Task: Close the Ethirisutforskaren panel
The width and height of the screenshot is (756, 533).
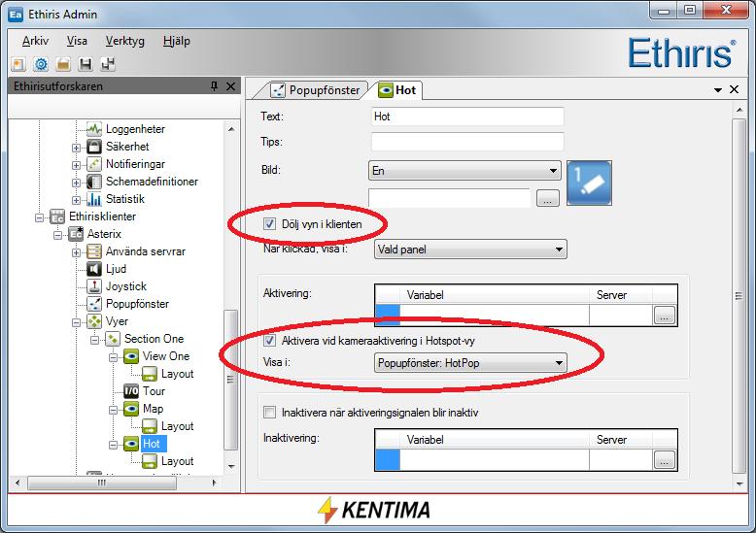Action: [231, 86]
